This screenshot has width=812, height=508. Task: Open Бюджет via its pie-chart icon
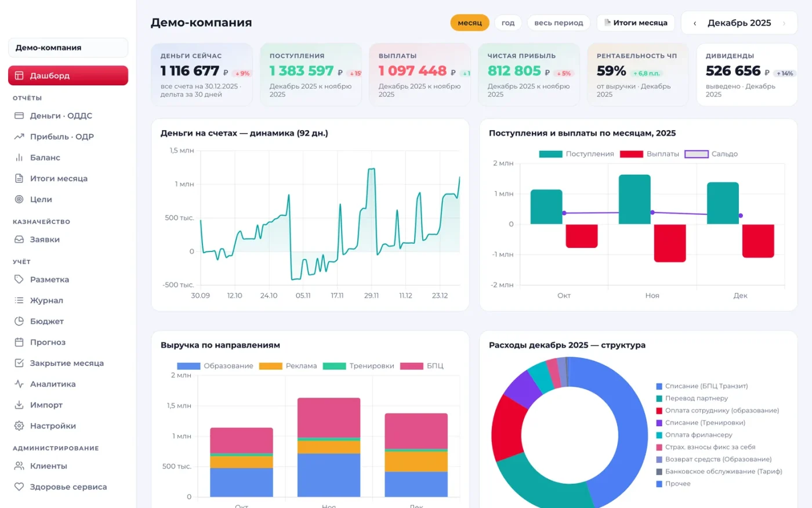coord(19,321)
